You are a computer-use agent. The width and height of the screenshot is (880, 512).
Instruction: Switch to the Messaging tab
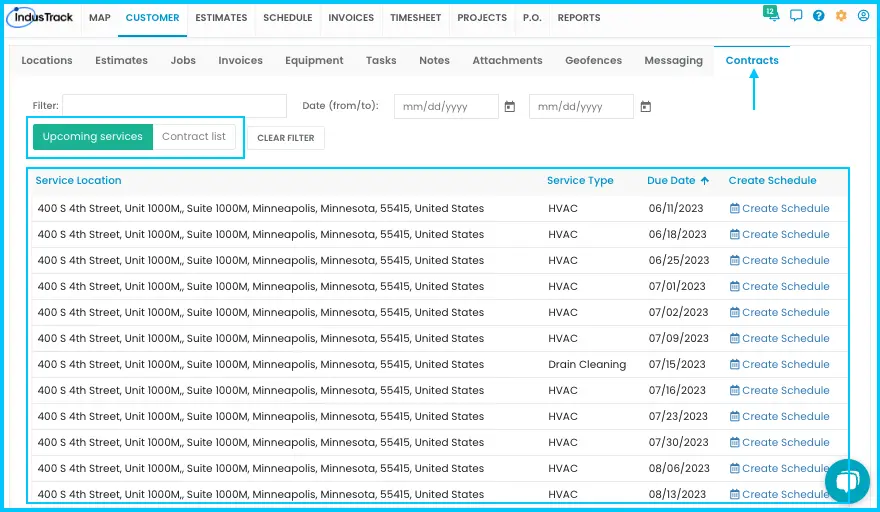[673, 61]
